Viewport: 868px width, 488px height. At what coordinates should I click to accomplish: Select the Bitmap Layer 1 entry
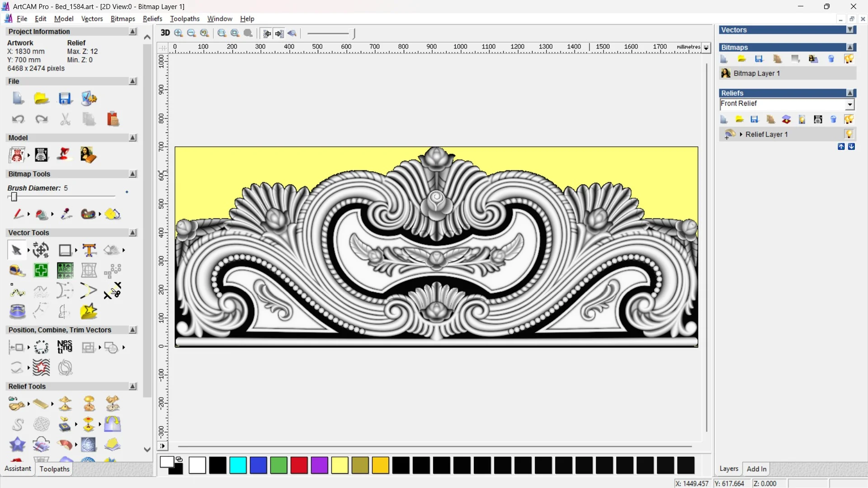point(756,73)
